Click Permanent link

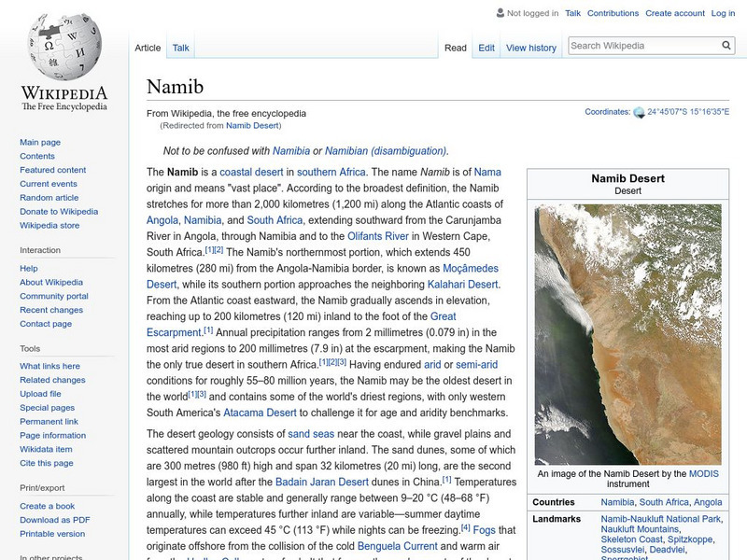tap(49, 421)
